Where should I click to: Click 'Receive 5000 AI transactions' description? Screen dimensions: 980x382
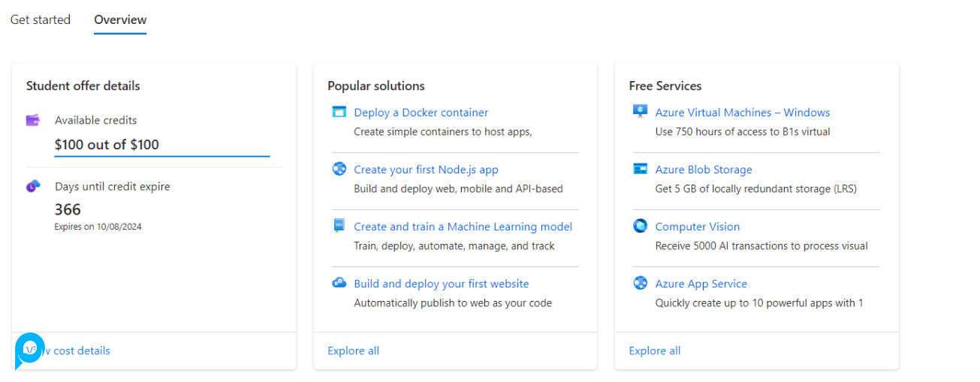[761, 245]
